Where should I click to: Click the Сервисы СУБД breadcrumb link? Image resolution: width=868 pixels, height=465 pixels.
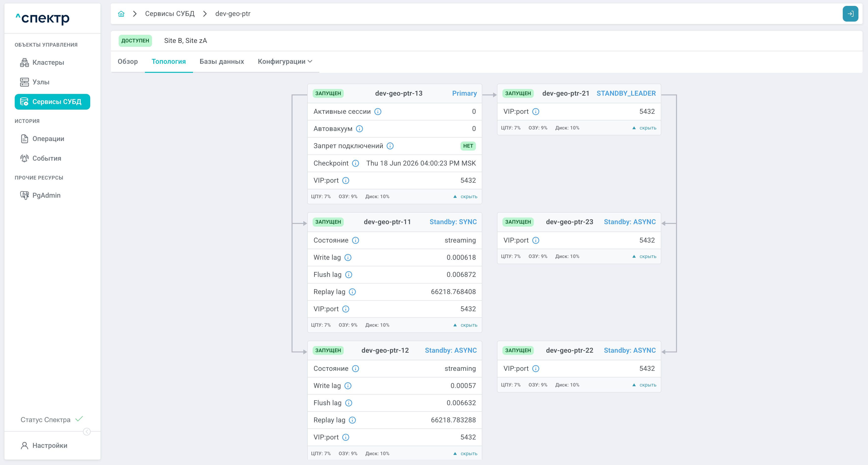click(170, 14)
